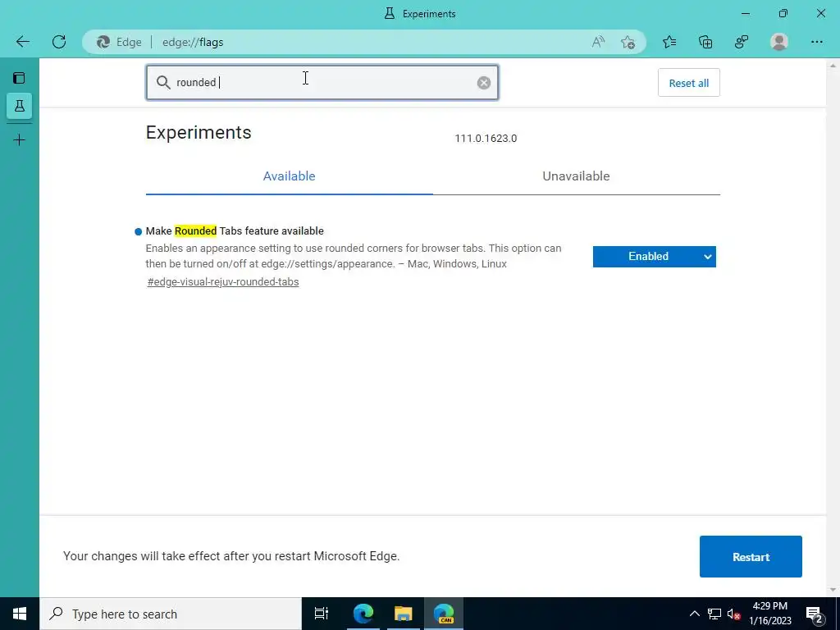840x630 pixels.
Task: Click the Edge Canary taskbar icon
Action: [444, 614]
